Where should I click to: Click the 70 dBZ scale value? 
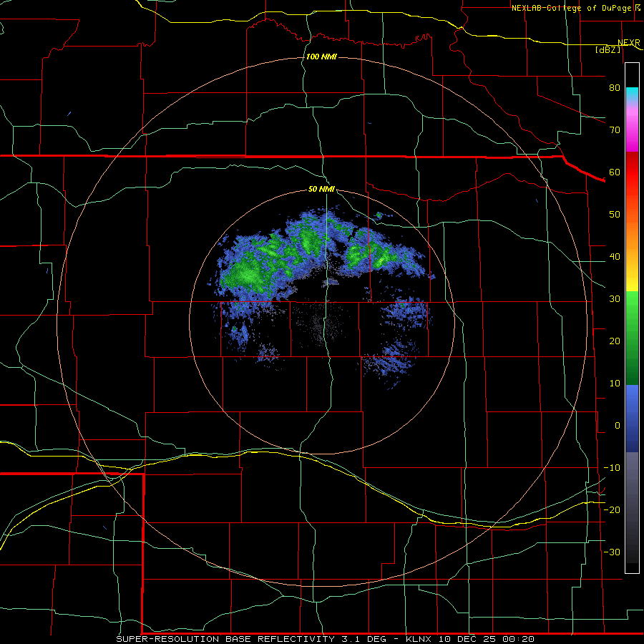tap(615, 130)
